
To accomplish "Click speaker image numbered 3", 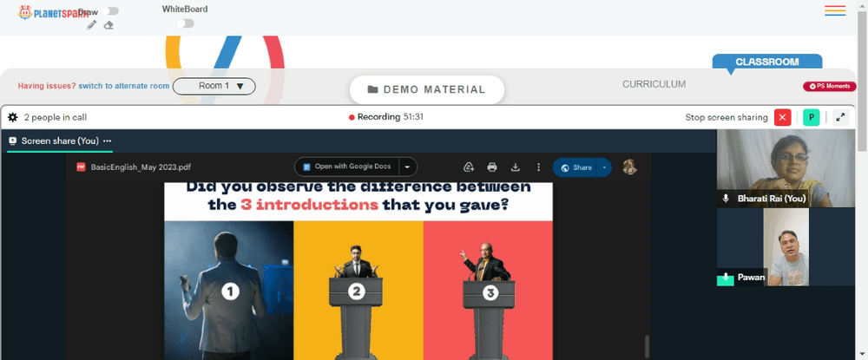I will 488,291.
